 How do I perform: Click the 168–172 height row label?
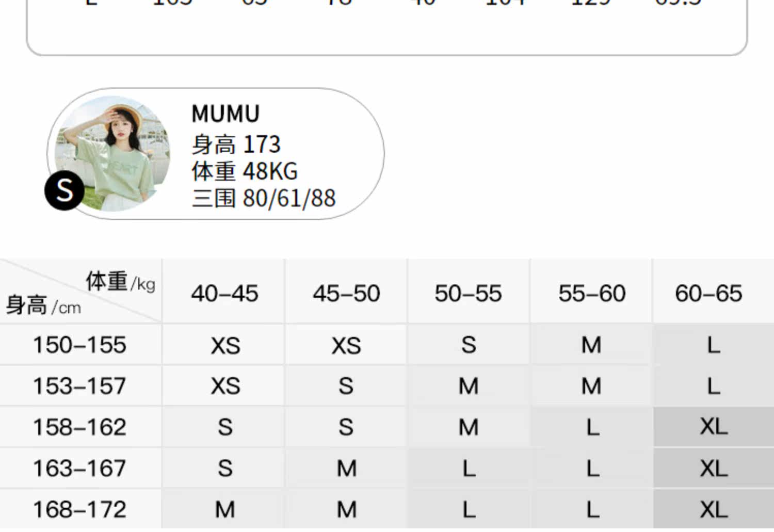pos(79,510)
